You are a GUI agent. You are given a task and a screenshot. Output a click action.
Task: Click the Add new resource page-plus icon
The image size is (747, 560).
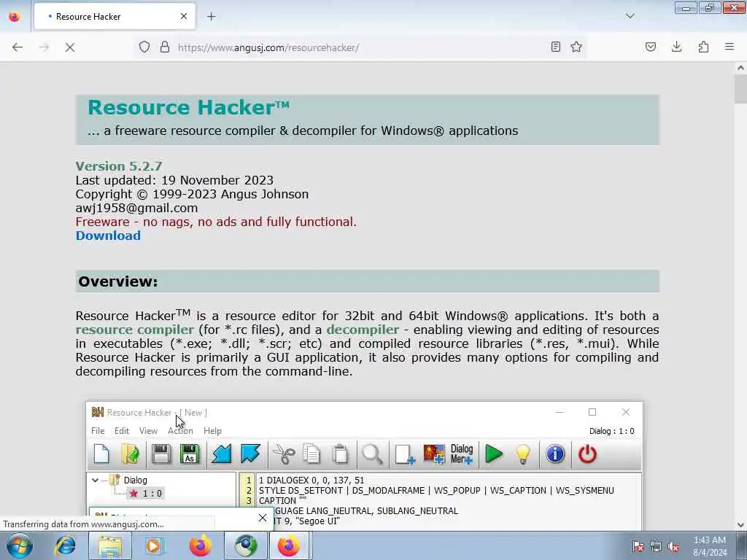point(405,454)
